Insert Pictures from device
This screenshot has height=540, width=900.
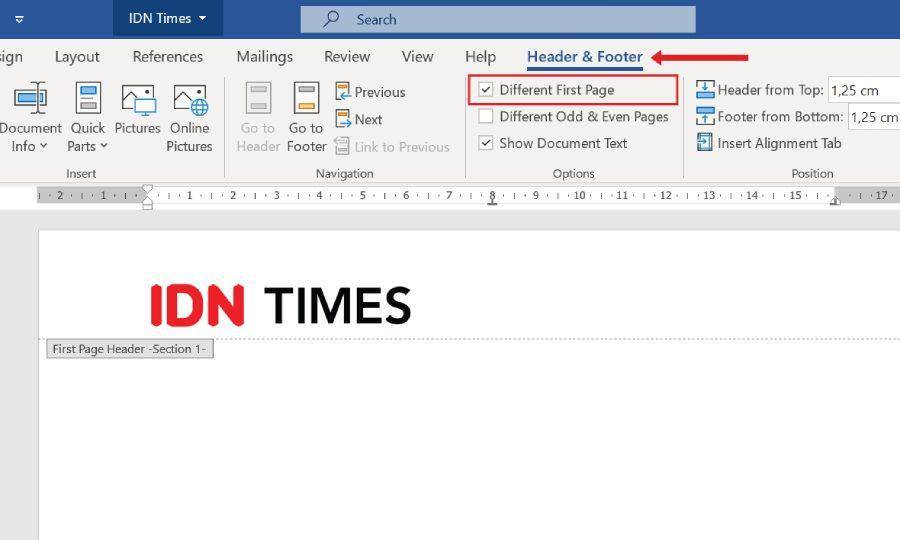pos(138,109)
